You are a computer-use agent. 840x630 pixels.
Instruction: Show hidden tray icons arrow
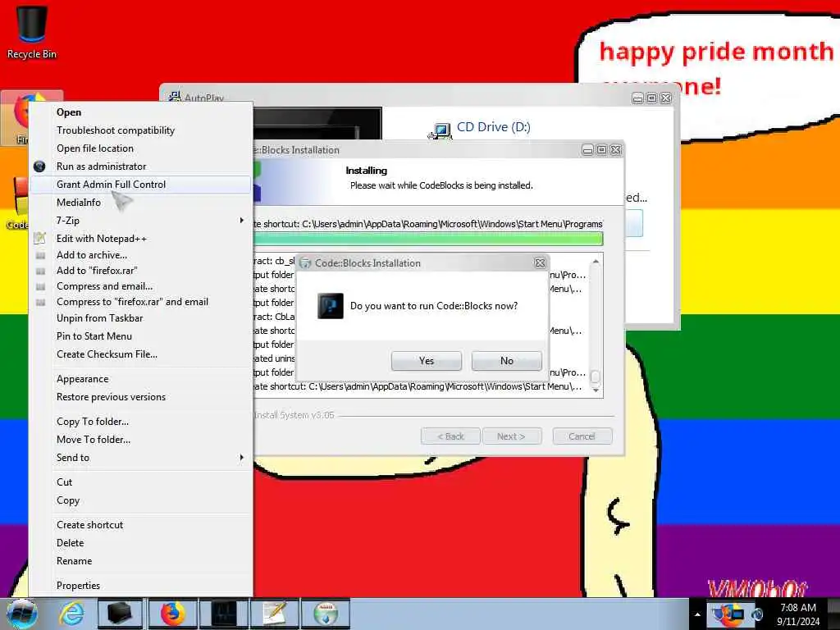(x=697, y=614)
